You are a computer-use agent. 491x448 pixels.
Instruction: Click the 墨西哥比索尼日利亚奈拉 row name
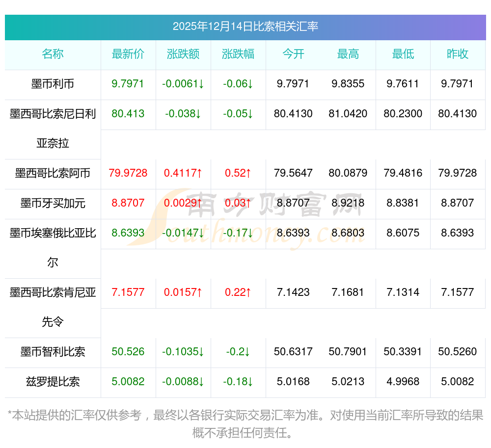53,128
